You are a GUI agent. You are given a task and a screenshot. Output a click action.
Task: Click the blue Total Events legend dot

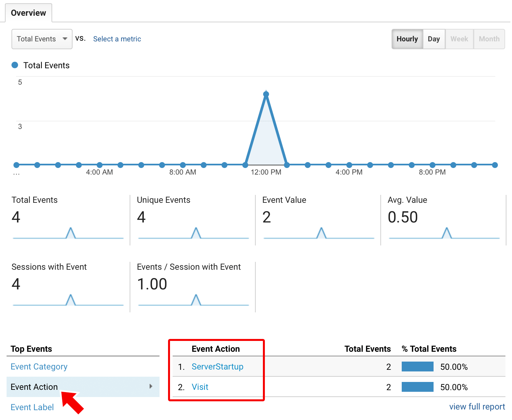pyautogui.click(x=15, y=65)
